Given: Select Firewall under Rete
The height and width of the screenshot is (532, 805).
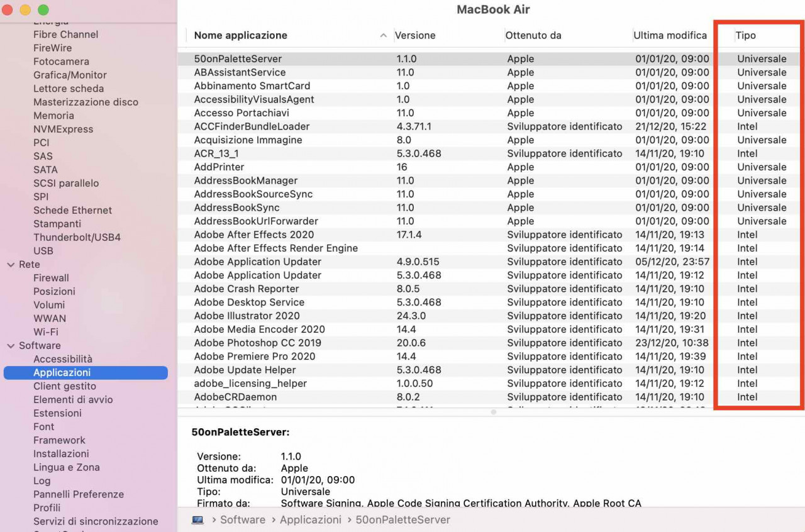Looking at the screenshot, I should pos(51,278).
